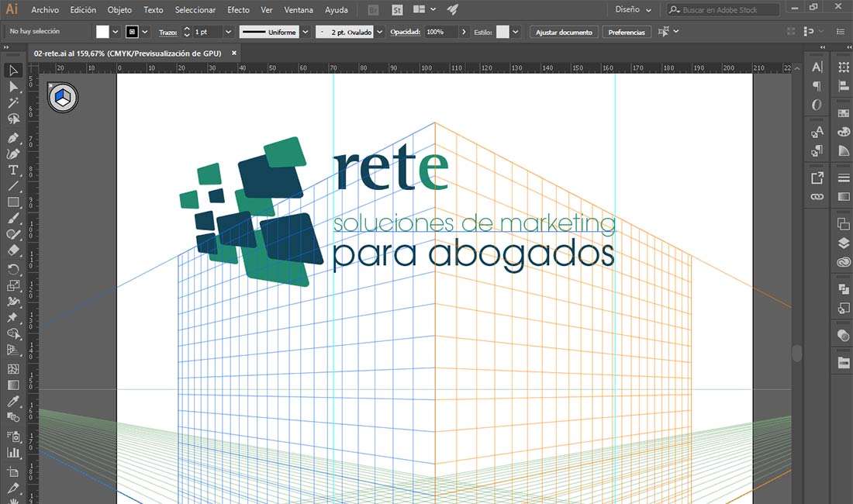Select the Mesh tool

[x=13, y=369]
